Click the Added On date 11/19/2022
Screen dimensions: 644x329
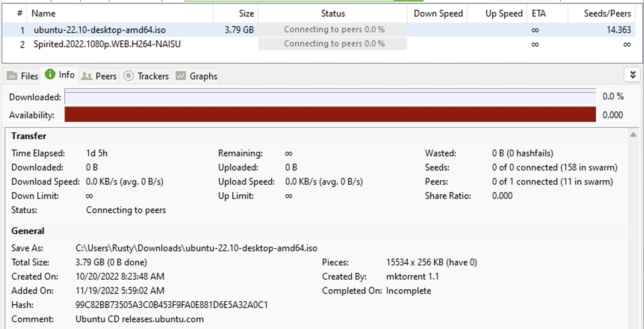tap(120, 291)
